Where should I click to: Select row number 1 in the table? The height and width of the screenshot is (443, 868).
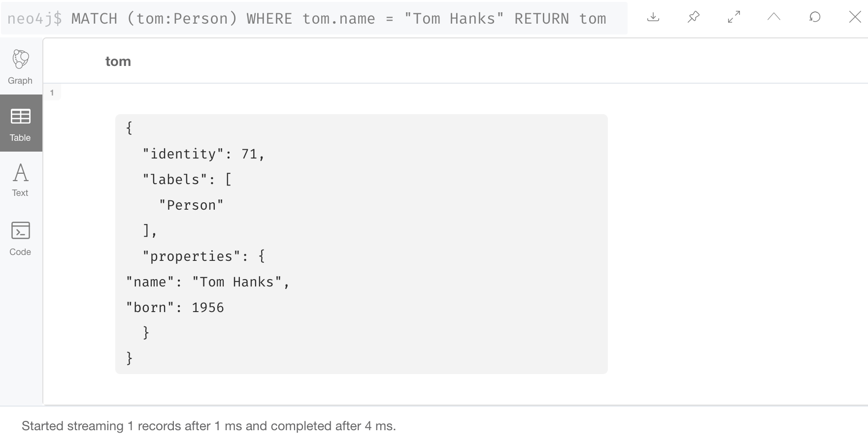(52, 93)
